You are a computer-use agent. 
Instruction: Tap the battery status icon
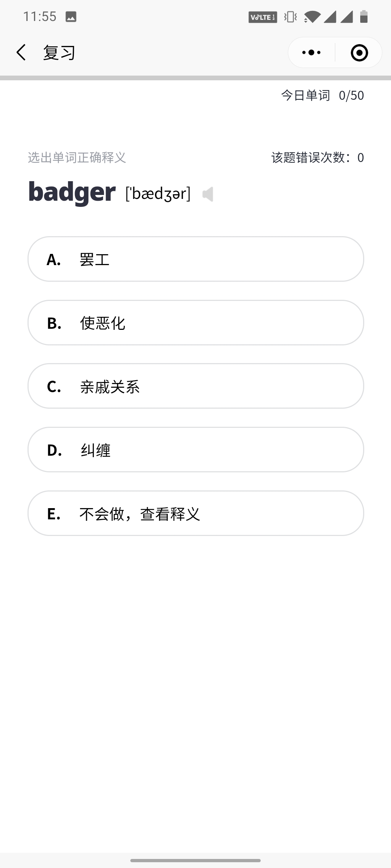(x=364, y=17)
